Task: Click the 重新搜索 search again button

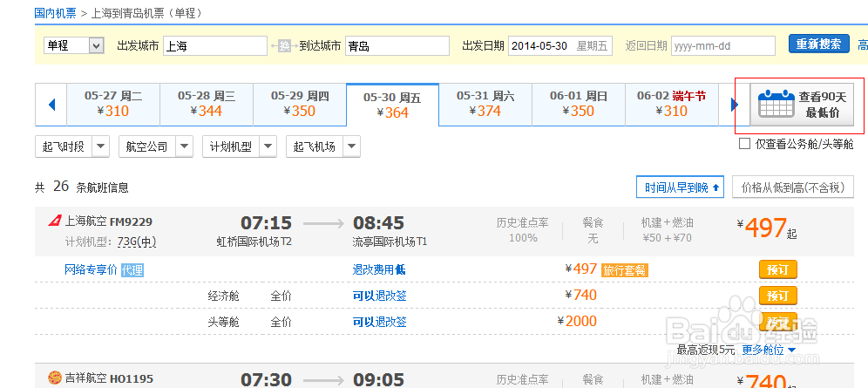Action: pos(818,44)
